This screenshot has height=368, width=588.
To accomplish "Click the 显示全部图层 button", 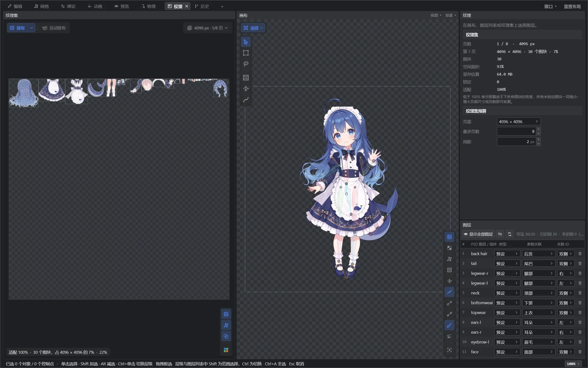I will [x=478, y=234].
